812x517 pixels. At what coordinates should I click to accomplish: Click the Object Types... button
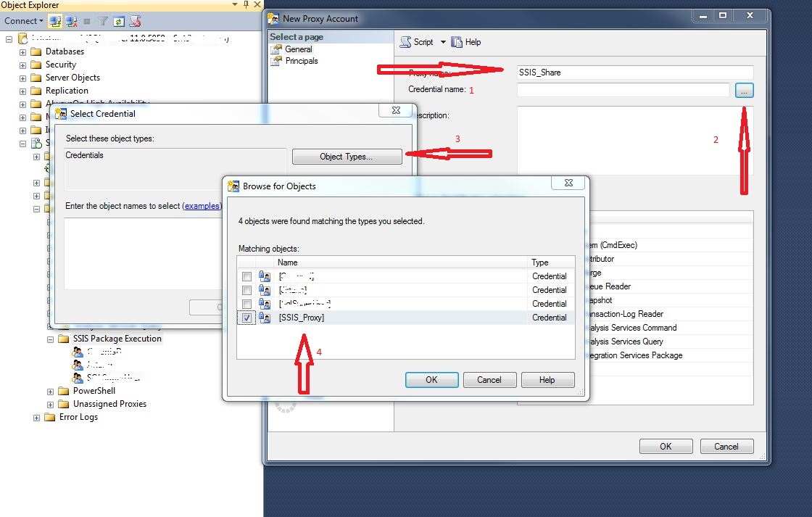[347, 157]
